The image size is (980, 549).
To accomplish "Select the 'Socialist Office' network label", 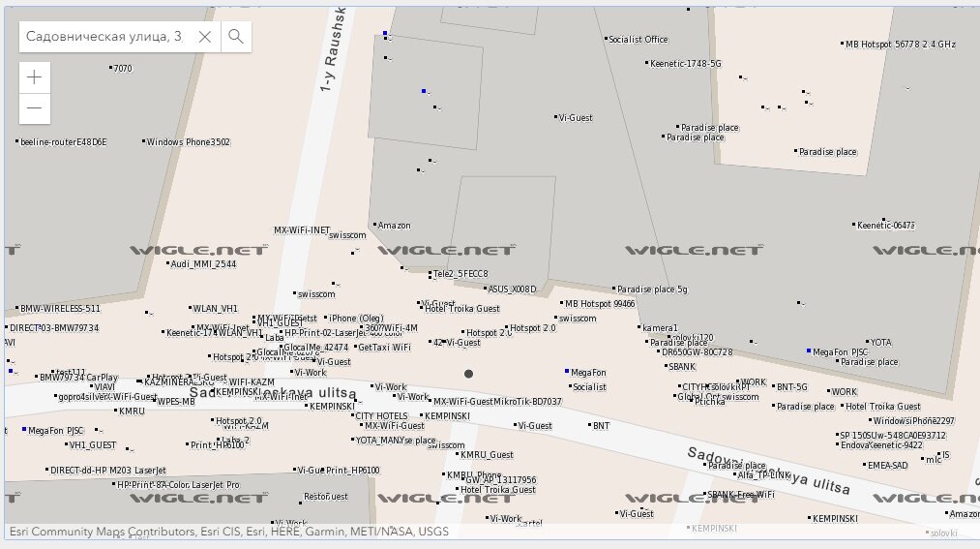I will click(638, 40).
